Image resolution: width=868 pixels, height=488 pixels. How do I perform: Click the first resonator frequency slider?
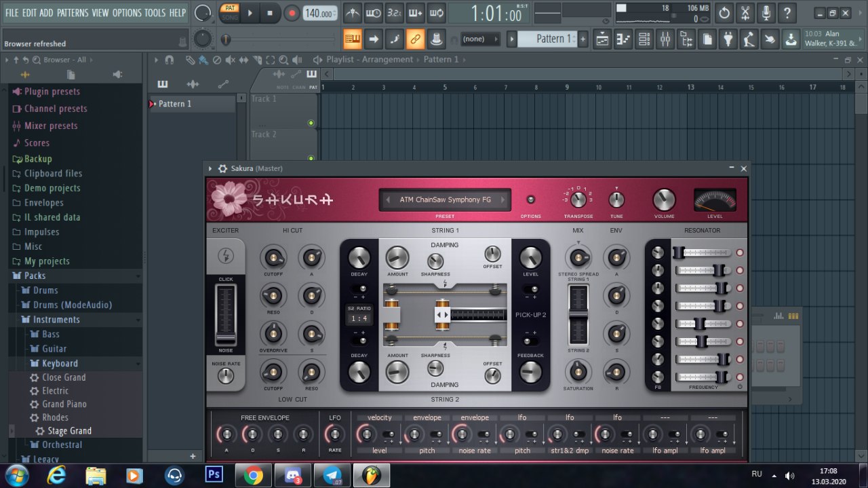(x=704, y=252)
